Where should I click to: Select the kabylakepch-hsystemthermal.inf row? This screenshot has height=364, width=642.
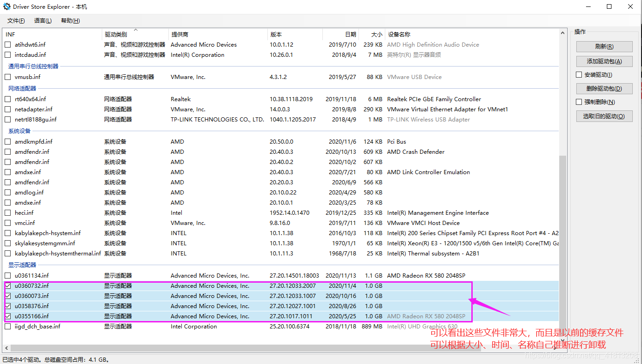click(x=281, y=254)
